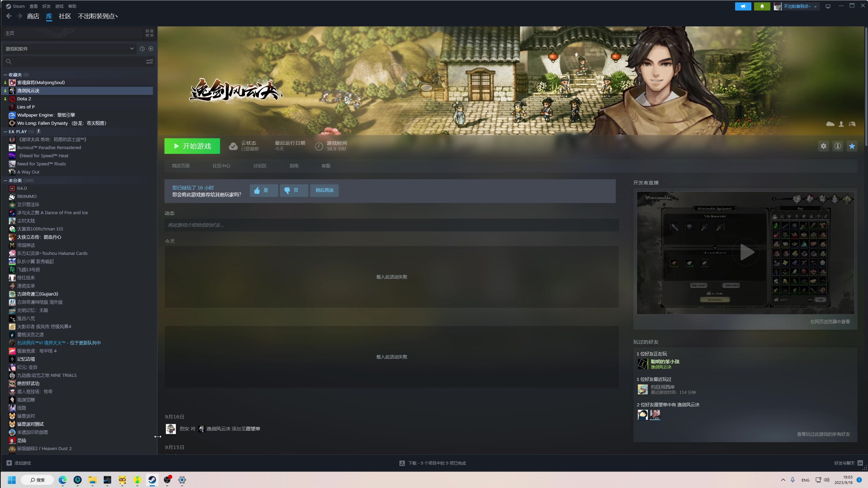Open the 查看 menu
868x488 pixels.
(x=34, y=6)
